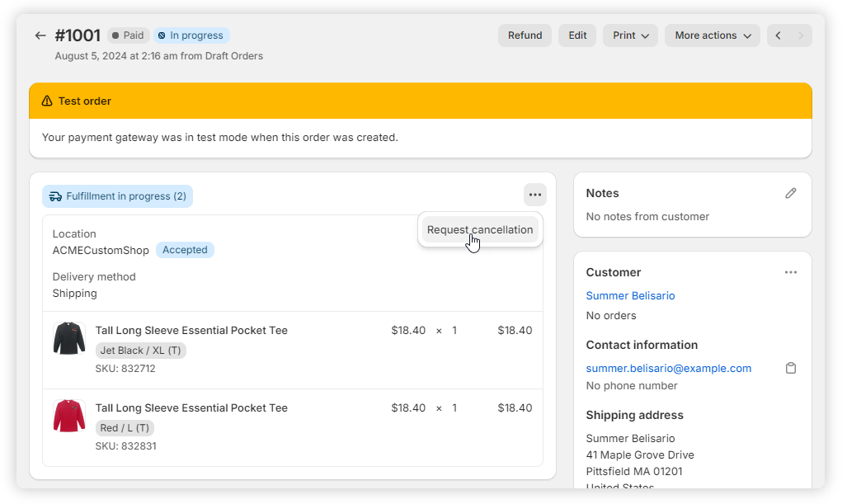This screenshot has width=847, height=504.
Task: Open the fulfillment card three-dot menu
Action: [535, 195]
